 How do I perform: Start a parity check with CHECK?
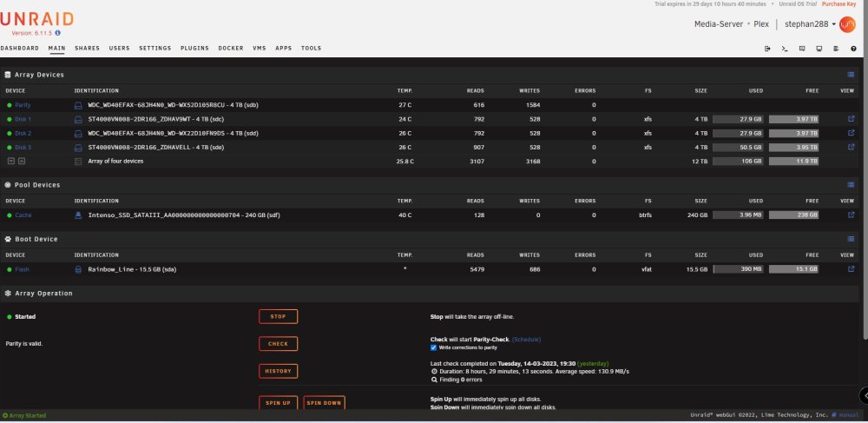279,344
